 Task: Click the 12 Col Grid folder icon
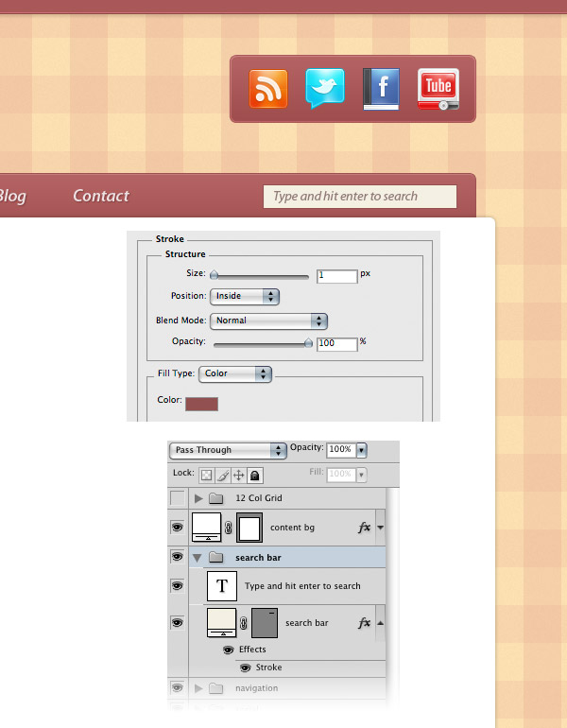click(215, 498)
